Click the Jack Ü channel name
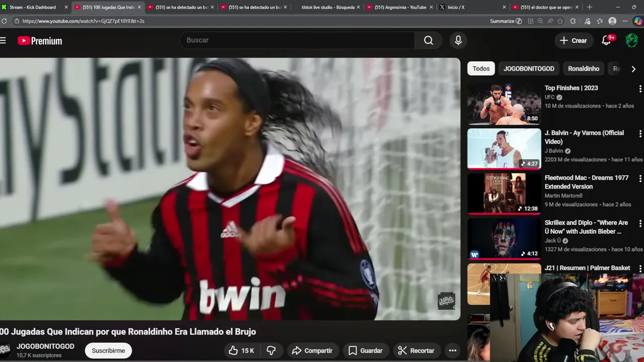 (x=553, y=240)
